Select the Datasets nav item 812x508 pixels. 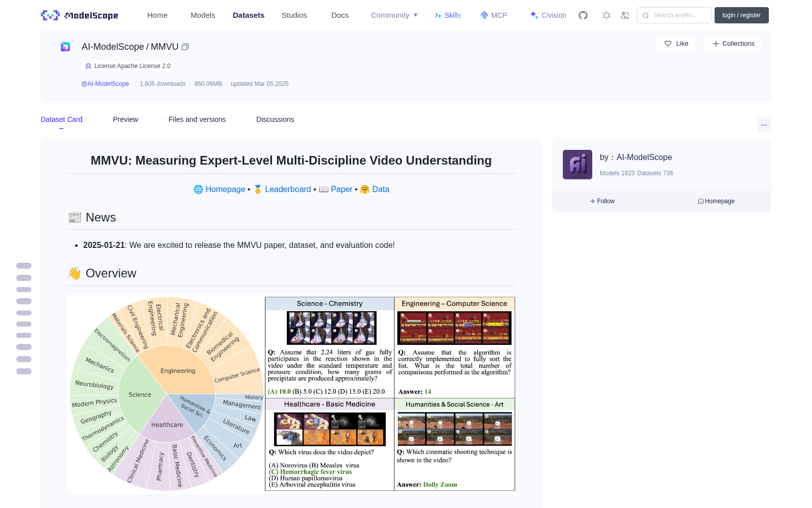249,15
